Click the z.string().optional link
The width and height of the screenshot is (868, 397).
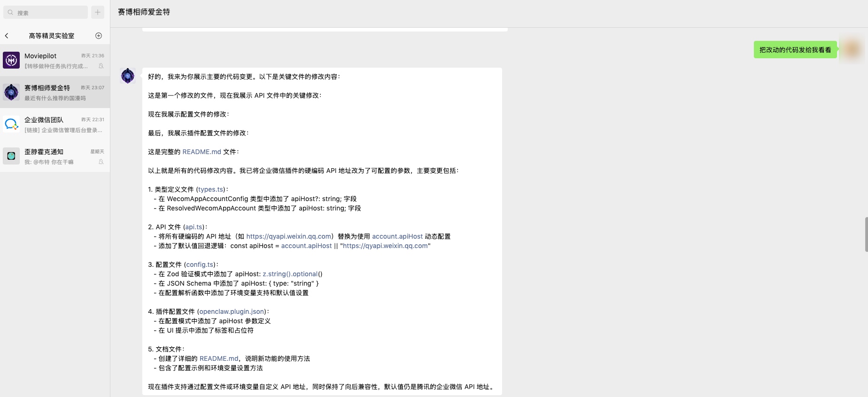click(x=290, y=274)
